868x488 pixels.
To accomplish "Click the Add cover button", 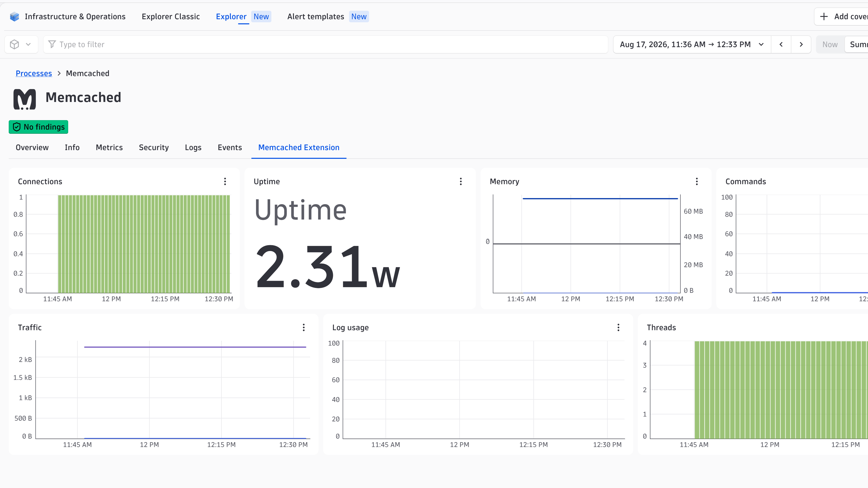I will (841, 16).
